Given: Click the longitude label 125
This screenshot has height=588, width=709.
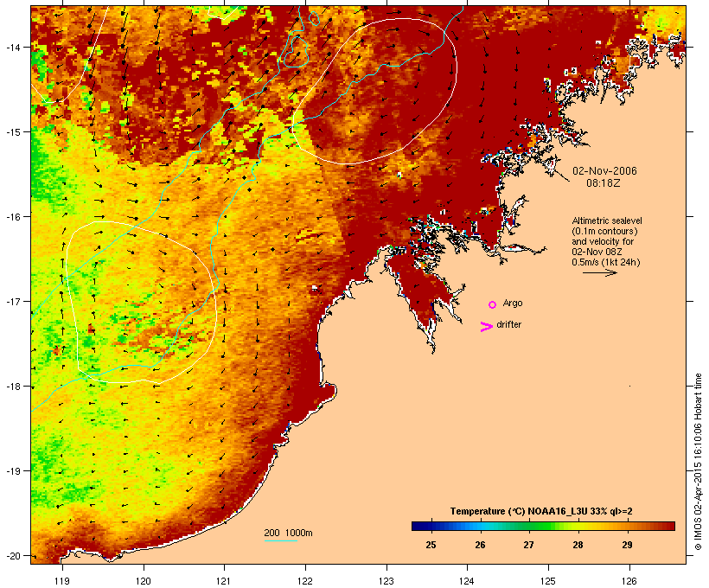Looking at the screenshot, I should click(548, 581).
